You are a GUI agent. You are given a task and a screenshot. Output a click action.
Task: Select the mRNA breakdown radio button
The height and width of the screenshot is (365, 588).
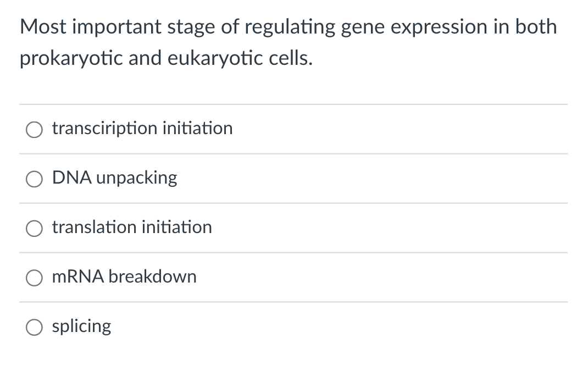tap(34, 278)
